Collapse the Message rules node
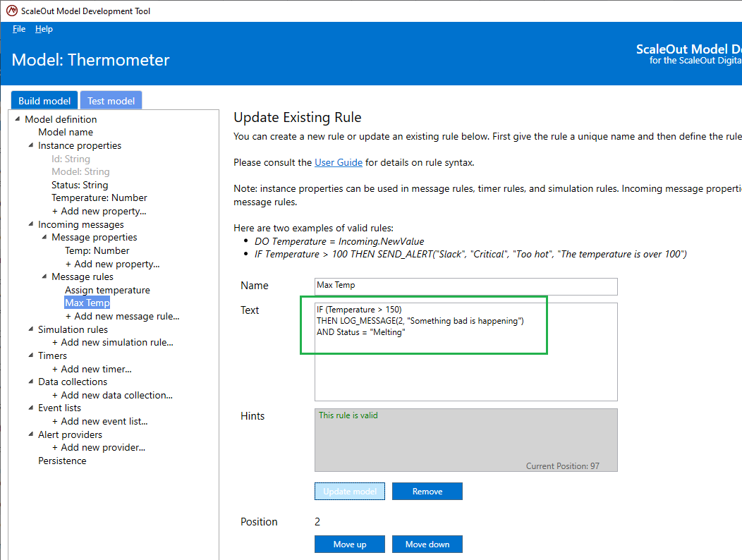742x560 pixels. [x=44, y=276]
